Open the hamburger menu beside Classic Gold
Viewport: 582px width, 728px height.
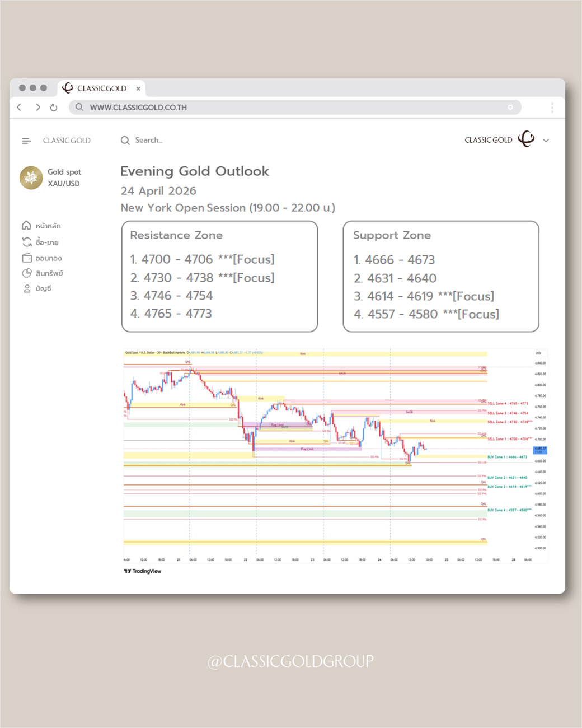pos(26,141)
